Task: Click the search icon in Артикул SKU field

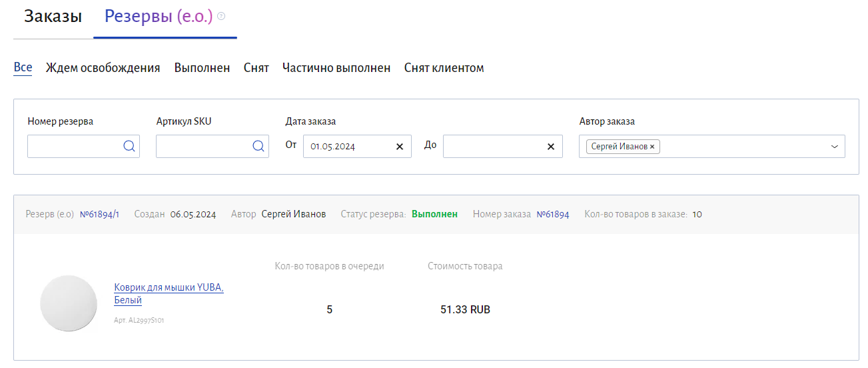Action: click(x=258, y=147)
